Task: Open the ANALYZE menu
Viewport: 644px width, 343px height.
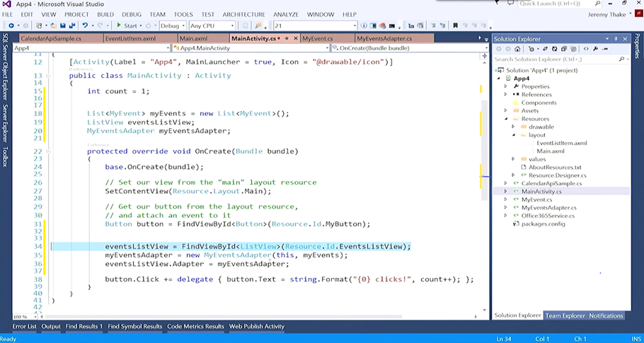Action: 286,14
